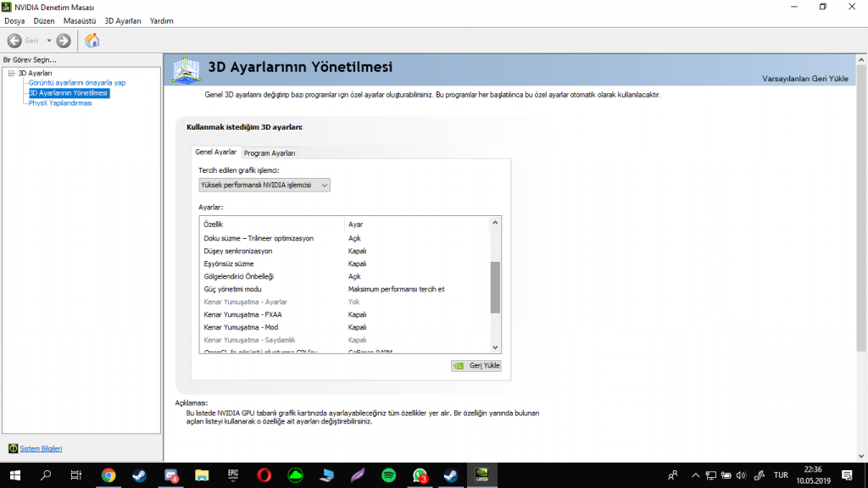
Task: Select the Eşyönsüz süzme setting row
Action: 345,264
